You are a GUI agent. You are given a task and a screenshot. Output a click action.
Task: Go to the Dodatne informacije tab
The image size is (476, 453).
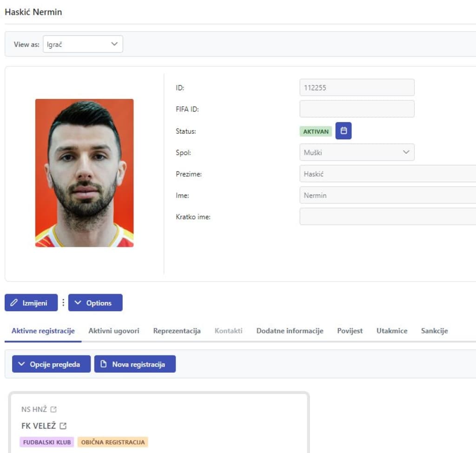tap(290, 331)
